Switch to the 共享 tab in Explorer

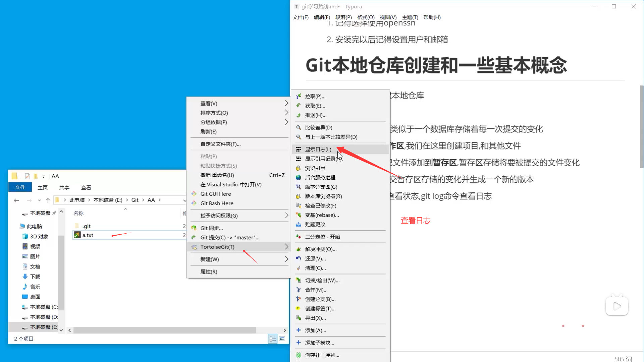point(64,187)
